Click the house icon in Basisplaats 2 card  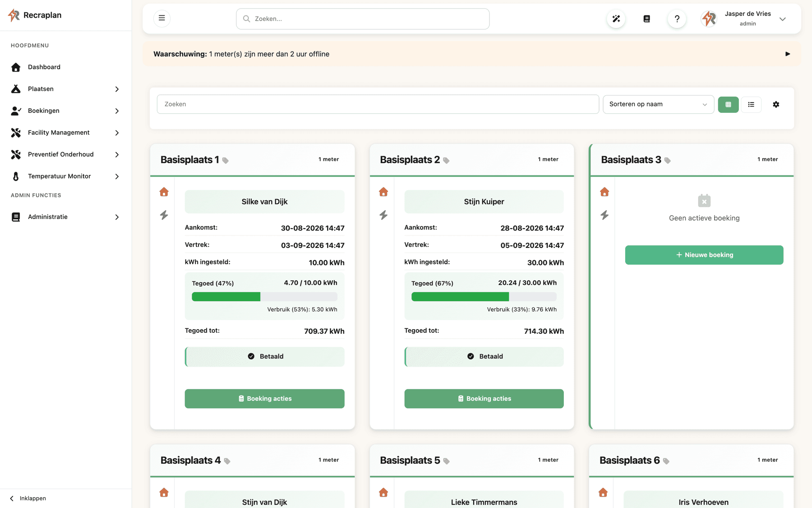[383, 192]
